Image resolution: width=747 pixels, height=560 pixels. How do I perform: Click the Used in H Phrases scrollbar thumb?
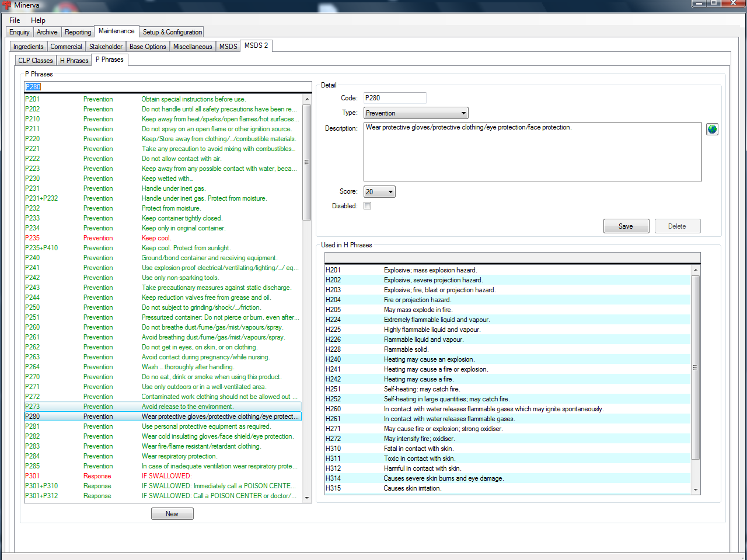(x=695, y=367)
